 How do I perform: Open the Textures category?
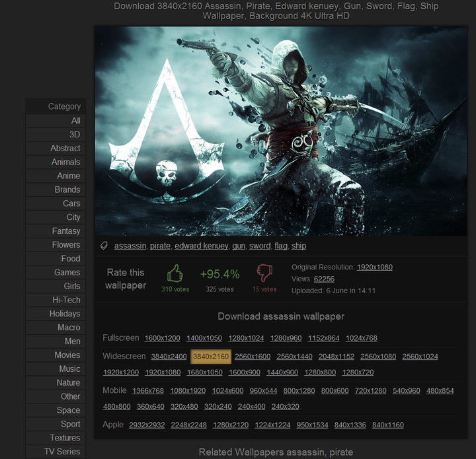56,438
